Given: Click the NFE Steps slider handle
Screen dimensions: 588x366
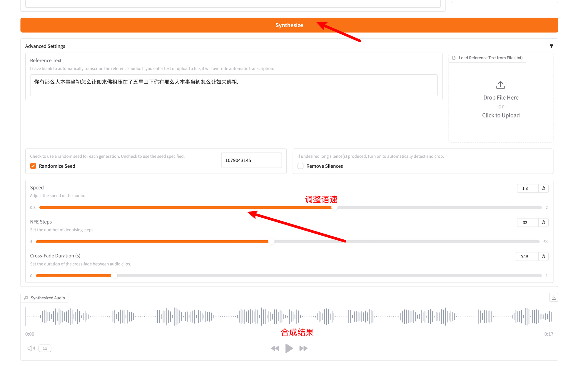Looking at the screenshot, I should pos(271,241).
